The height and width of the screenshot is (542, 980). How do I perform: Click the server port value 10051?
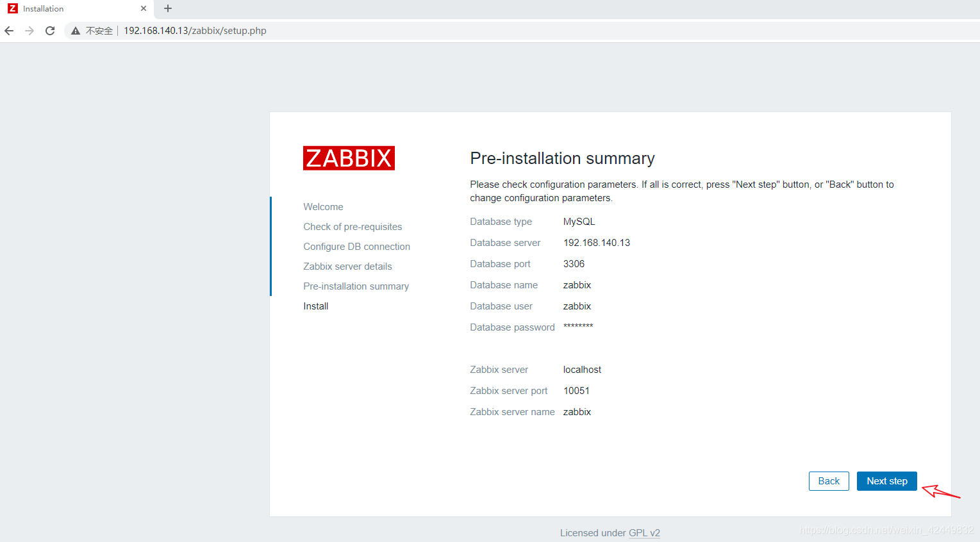pos(576,391)
